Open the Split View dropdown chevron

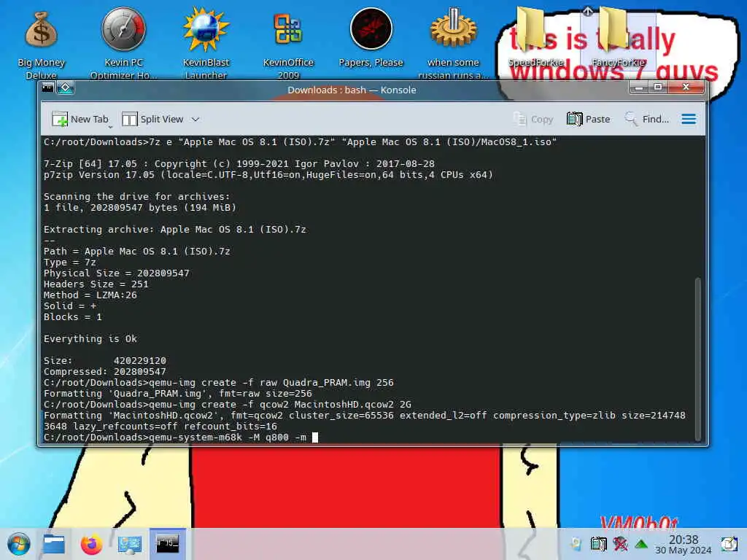point(196,120)
